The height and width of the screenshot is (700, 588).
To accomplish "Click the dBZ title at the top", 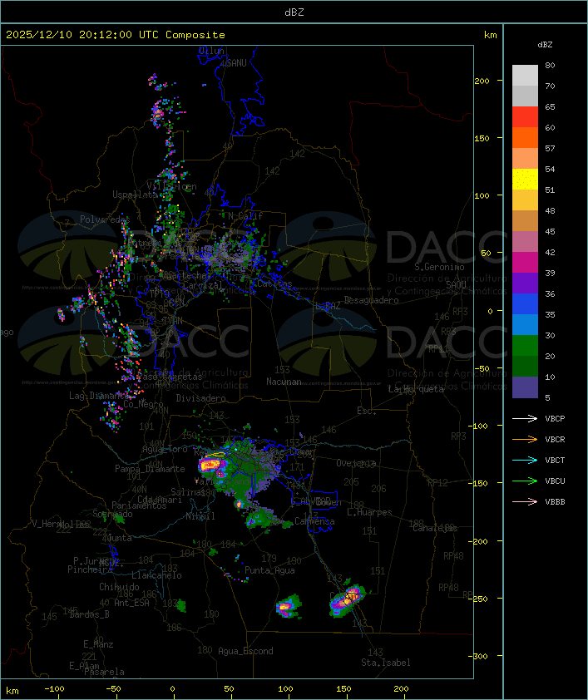I will click(x=294, y=12).
